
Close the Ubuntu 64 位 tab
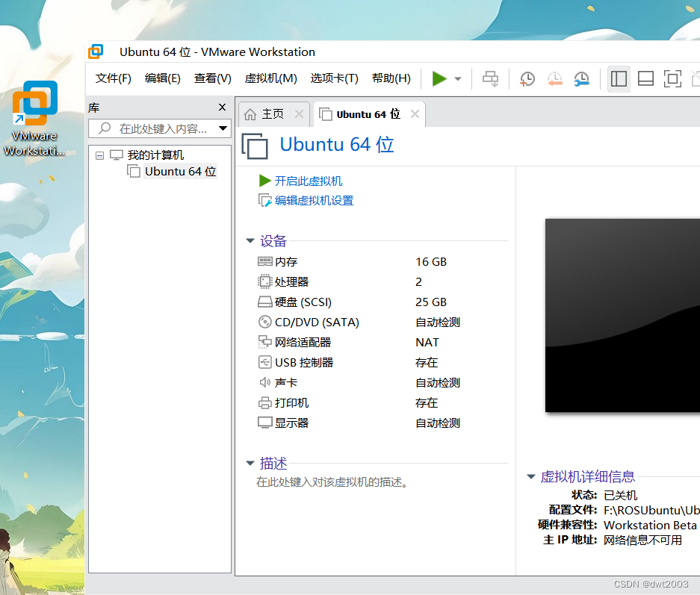tap(415, 114)
